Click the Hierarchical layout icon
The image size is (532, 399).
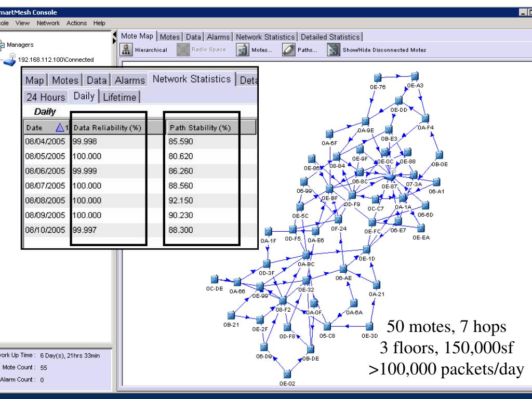pyautogui.click(x=126, y=49)
